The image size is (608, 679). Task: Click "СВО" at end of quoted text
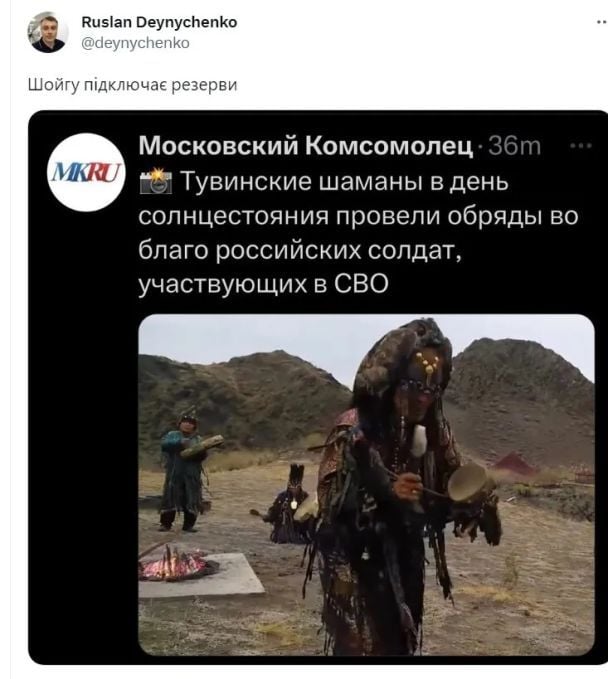[x=362, y=285]
